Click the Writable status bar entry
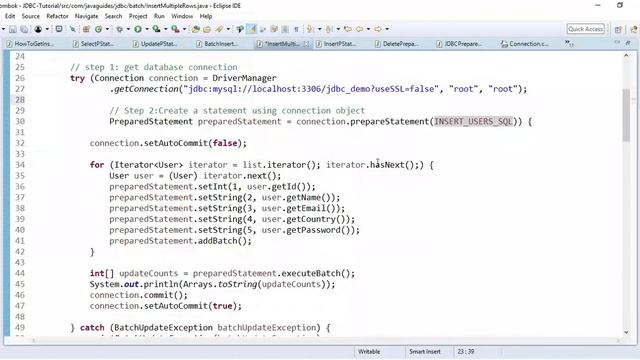The width and height of the screenshot is (640, 360). click(369, 351)
